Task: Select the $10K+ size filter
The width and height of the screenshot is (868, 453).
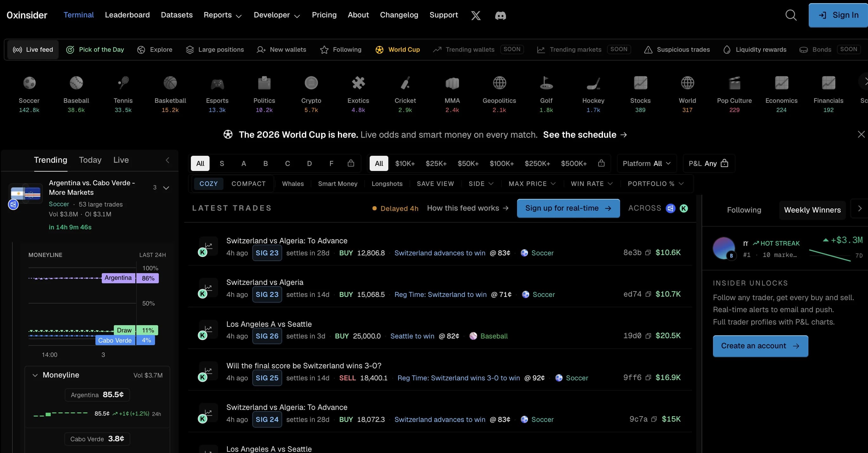Action: [405, 163]
